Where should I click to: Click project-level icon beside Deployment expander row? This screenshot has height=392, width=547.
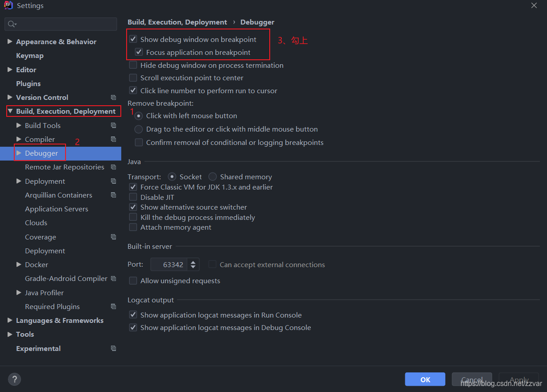[x=113, y=182]
